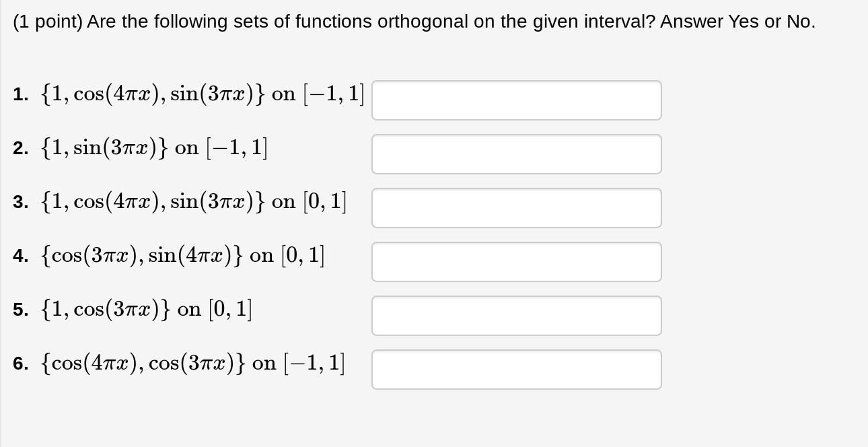Click the (1 point) problem instructions text

pos(414,21)
